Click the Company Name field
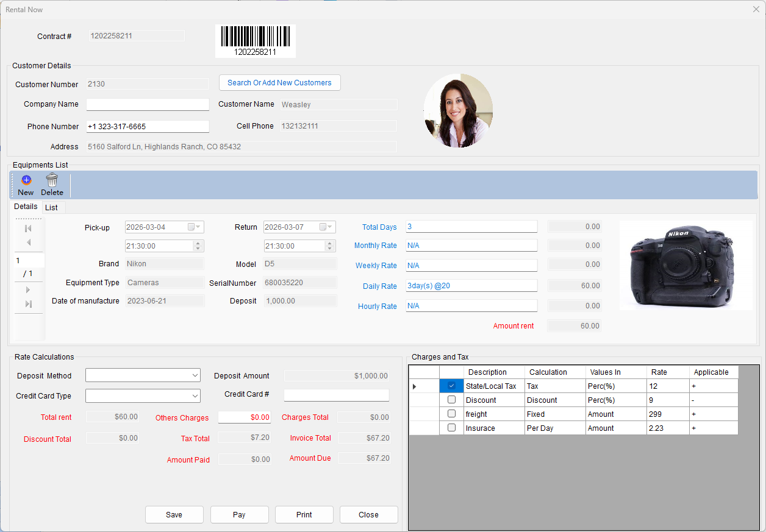This screenshot has width=766, height=532. click(x=148, y=104)
